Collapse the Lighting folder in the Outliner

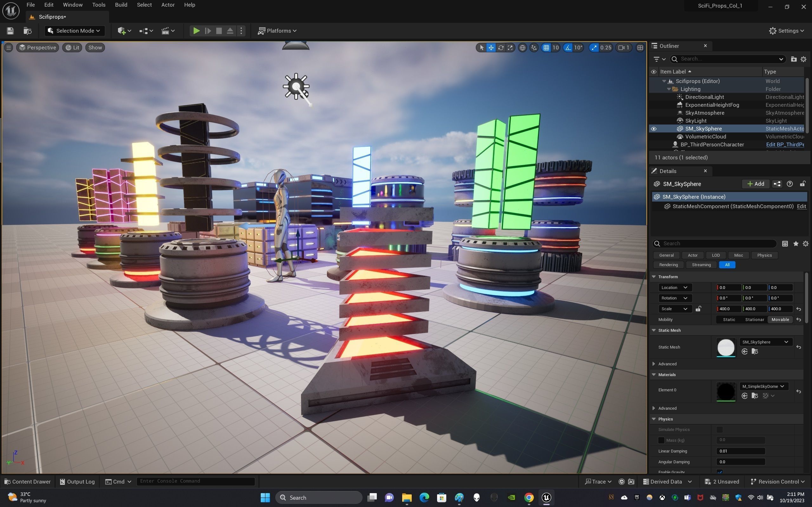click(669, 89)
